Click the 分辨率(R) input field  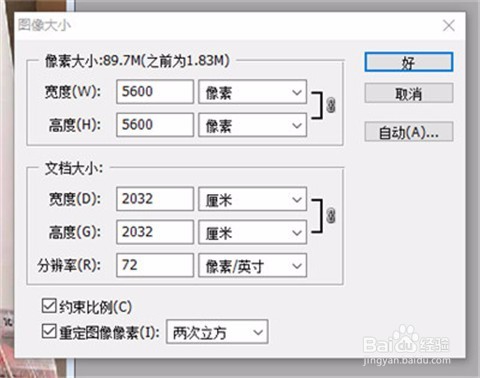click(155, 265)
